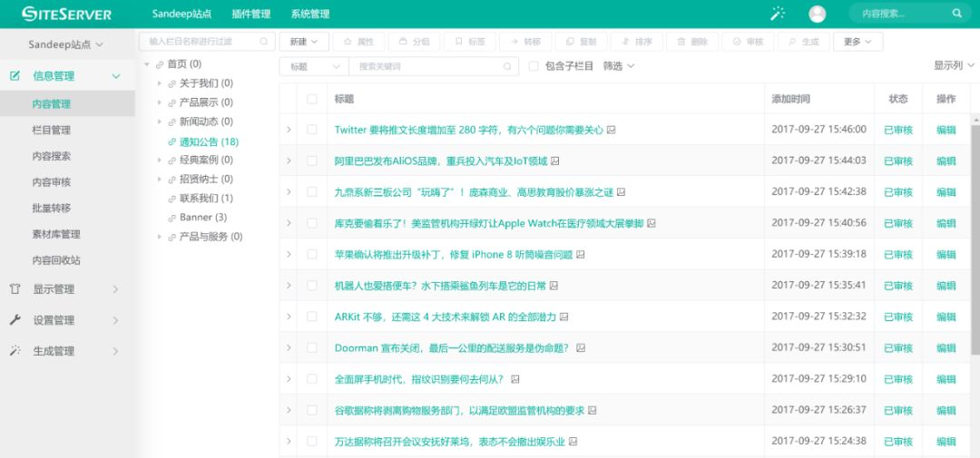Image resolution: width=980 pixels, height=458 pixels.
Task: Toggle the 包含子栏目 checkbox
Action: click(534, 66)
